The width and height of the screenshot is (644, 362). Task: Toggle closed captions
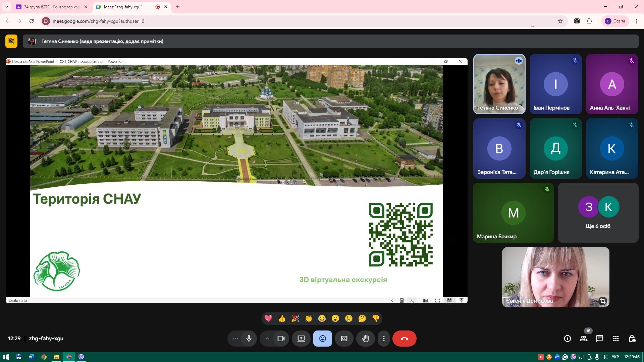pos(344,339)
